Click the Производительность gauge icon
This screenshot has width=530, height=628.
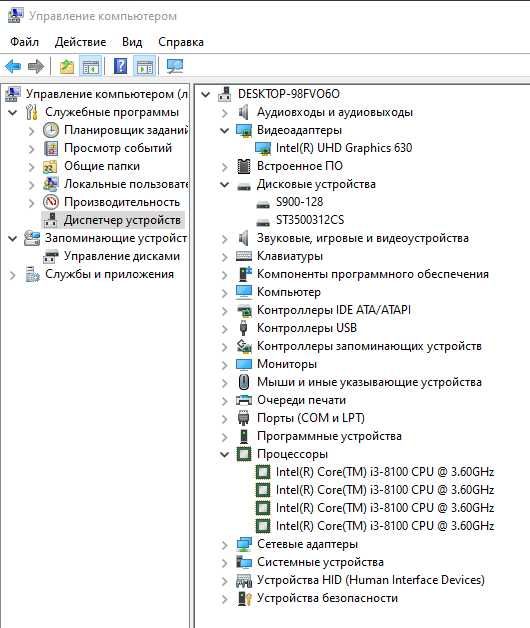coord(51,202)
